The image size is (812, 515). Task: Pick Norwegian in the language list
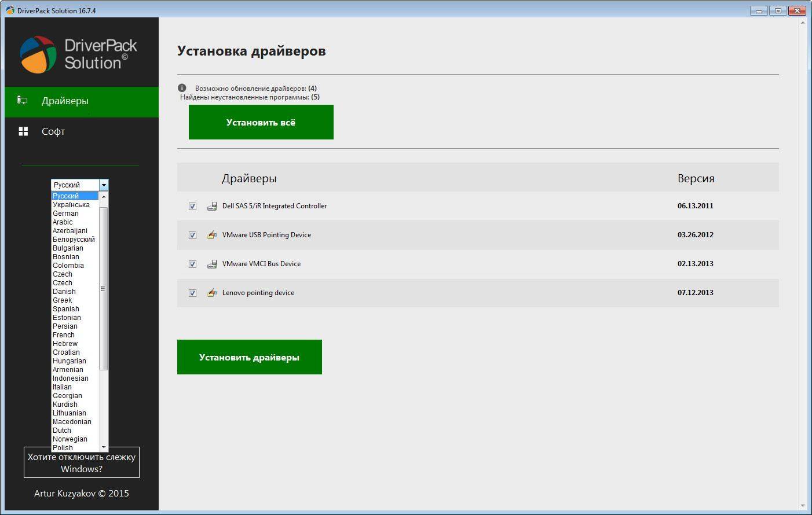[75, 439]
